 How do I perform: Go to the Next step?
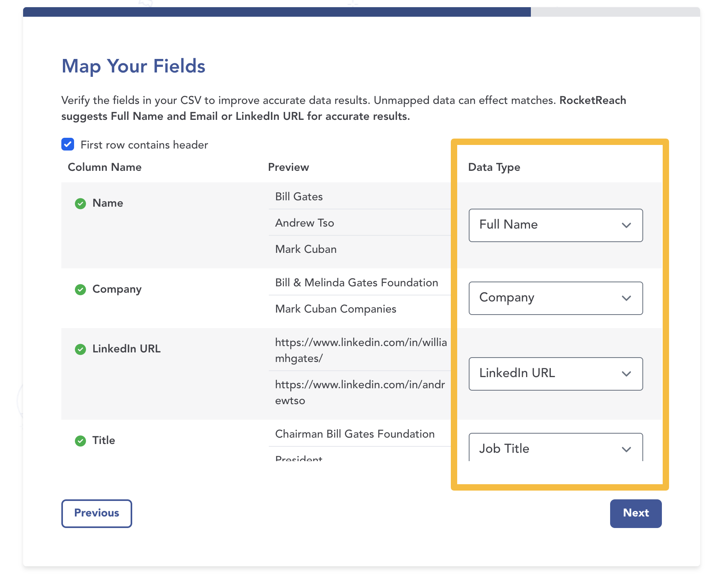point(636,513)
